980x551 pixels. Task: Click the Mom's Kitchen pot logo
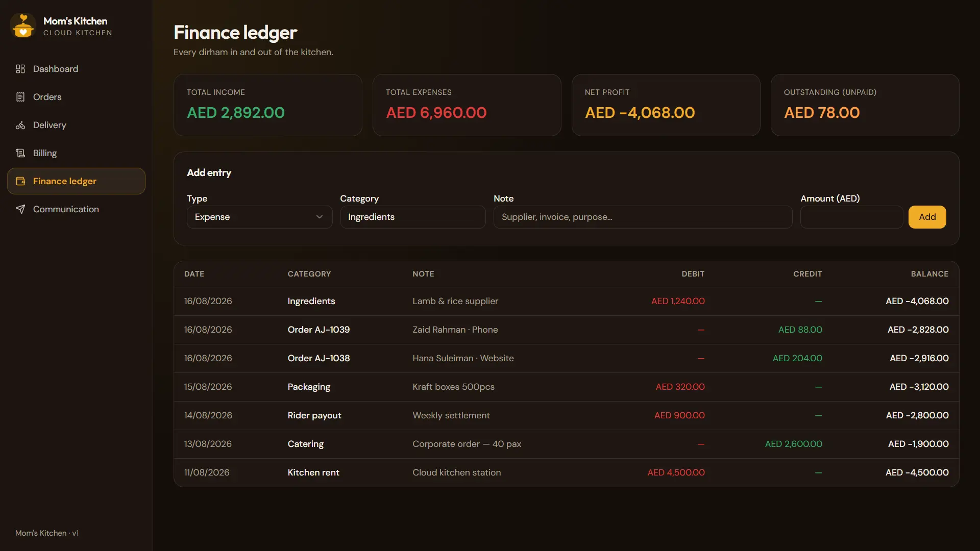pyautogui.click(x=23, y=26)
